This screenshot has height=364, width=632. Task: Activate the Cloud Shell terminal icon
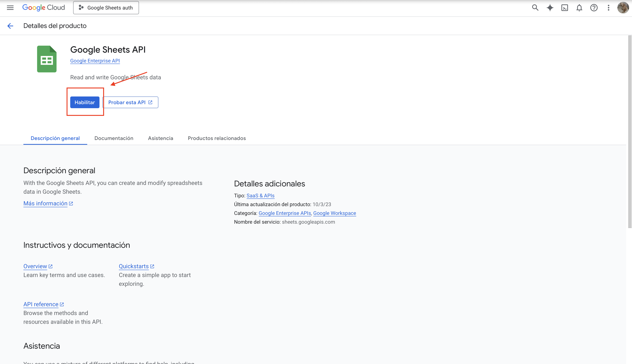565,8
